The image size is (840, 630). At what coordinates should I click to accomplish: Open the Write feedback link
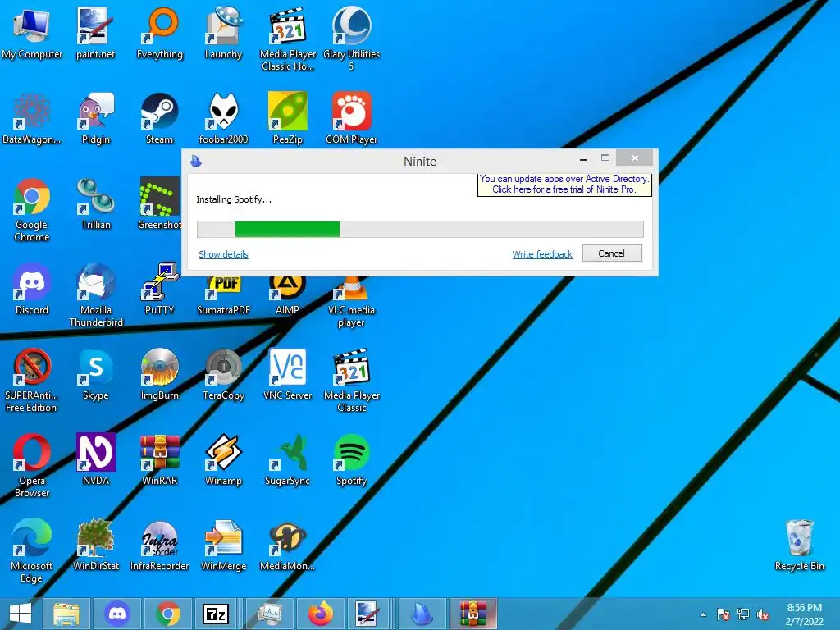pyautogui.click(x=542, y=254)
